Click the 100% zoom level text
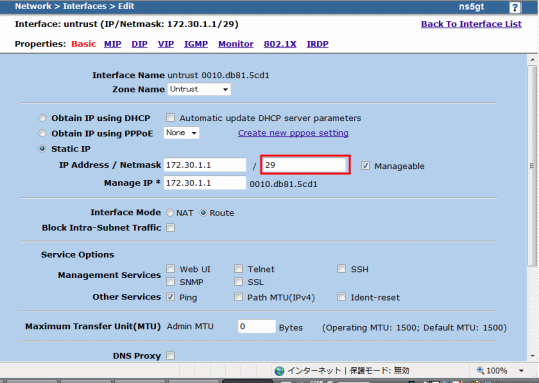539x383 pixels. pos(497,371)
